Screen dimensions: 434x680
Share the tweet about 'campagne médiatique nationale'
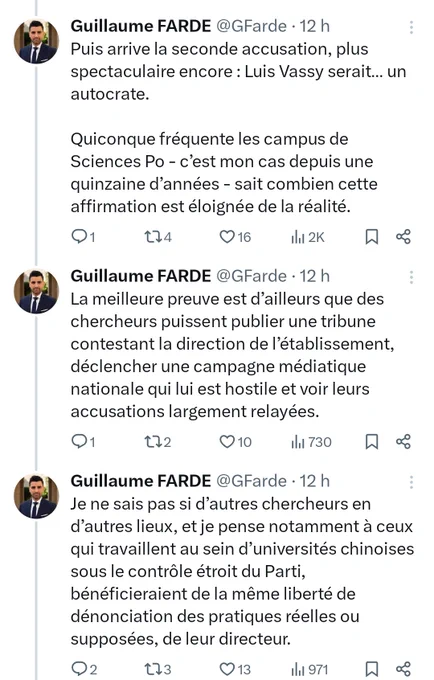click(x=403, y=441)
